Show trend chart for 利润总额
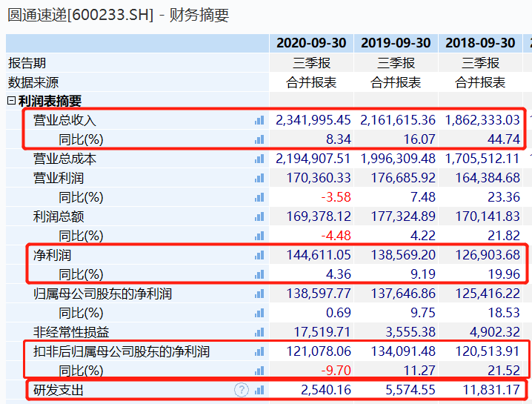 pos(259,216)
